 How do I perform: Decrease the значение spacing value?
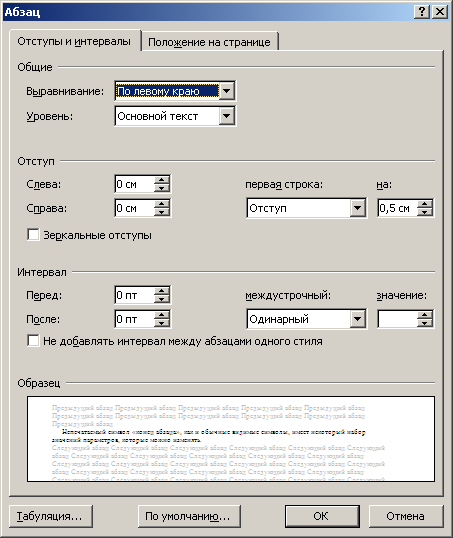click(x=425, y=323)
